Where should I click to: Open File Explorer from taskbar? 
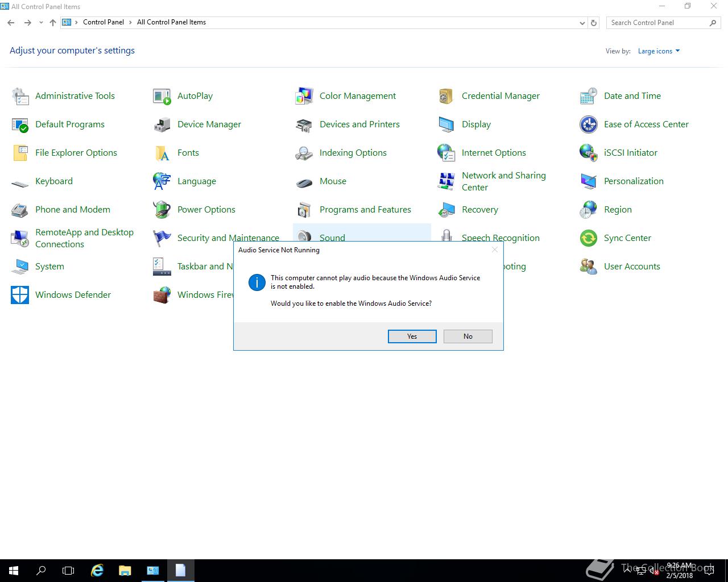tap(125, 571)
